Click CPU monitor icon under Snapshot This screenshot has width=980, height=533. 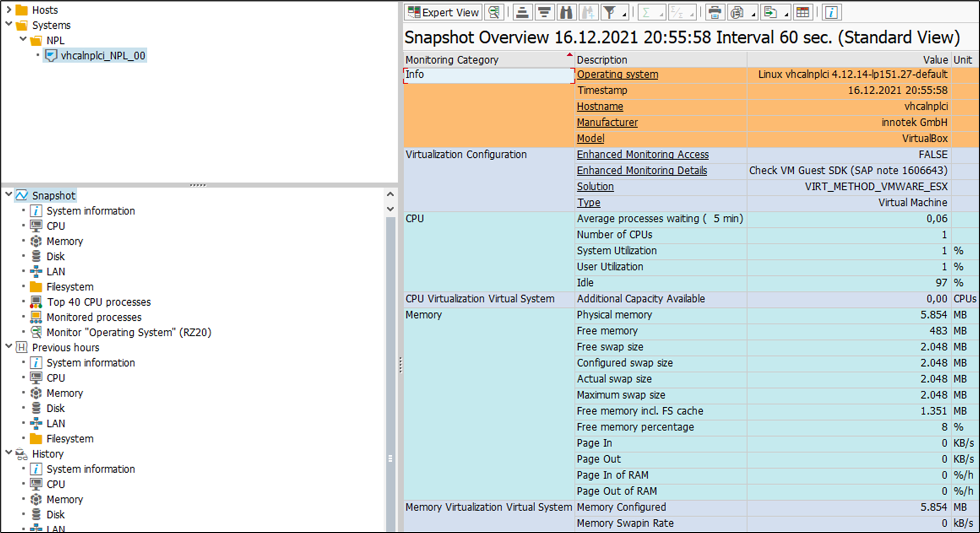click(x=36, y=226)
